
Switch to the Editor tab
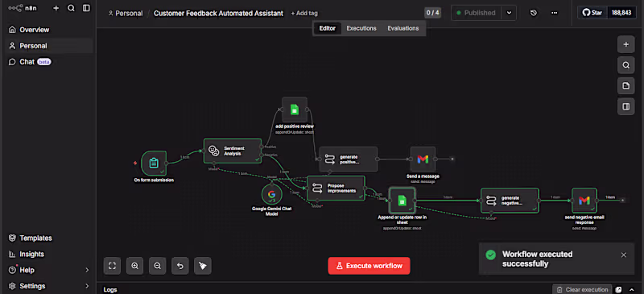(x=328, y=28)
